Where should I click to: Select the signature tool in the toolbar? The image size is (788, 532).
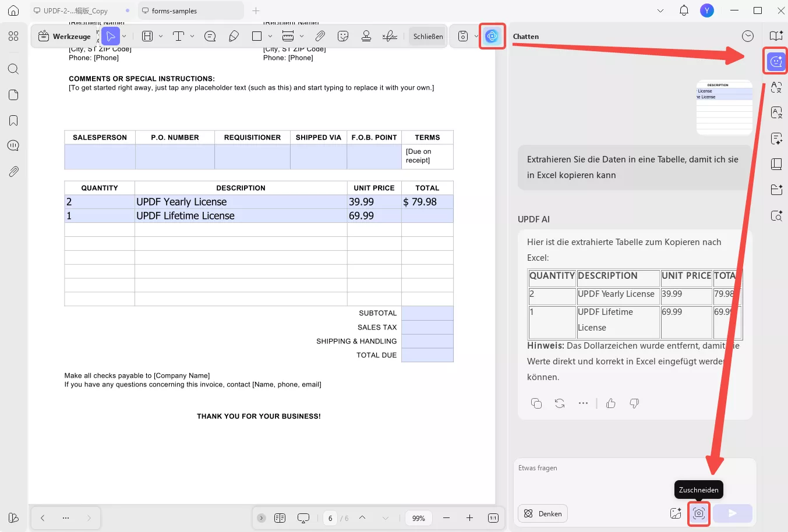389,36
